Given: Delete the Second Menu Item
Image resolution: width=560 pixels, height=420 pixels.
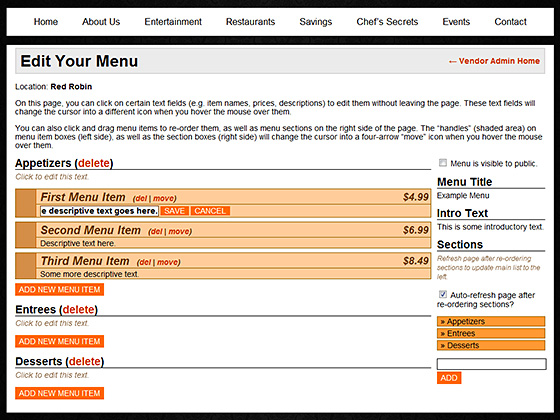Looking at the screenshot, I should pyautogui.click(x=156, y=232).
